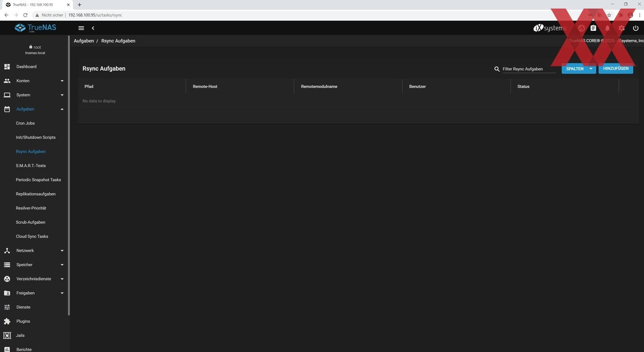Open the Task Manager clipboard icon
The image size is (644, 352).
(x=593, y=28)
